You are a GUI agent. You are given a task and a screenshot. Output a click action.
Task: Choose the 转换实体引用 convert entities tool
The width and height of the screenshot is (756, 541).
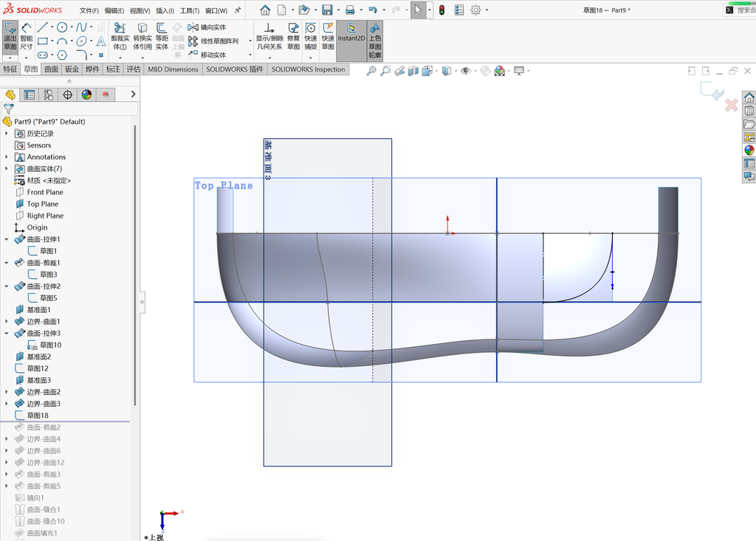[142, 37]
